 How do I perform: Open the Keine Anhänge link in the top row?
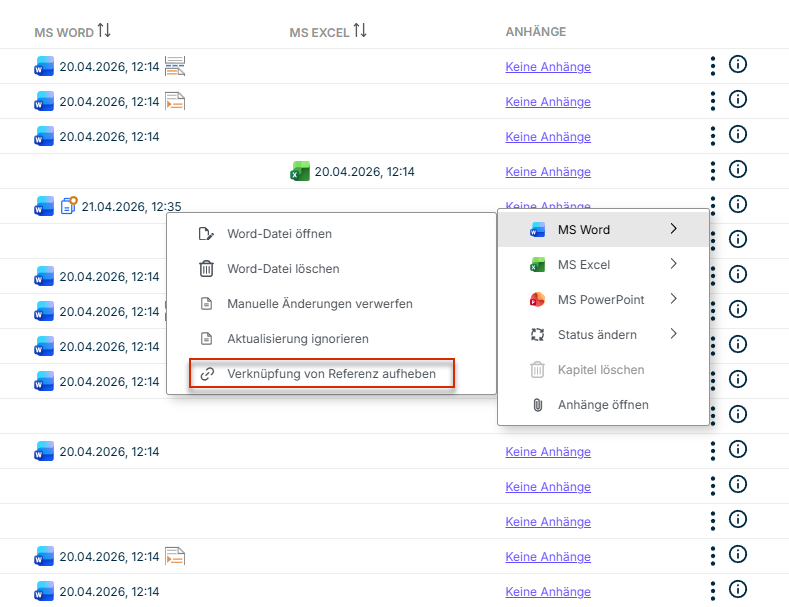click(548, 67)
